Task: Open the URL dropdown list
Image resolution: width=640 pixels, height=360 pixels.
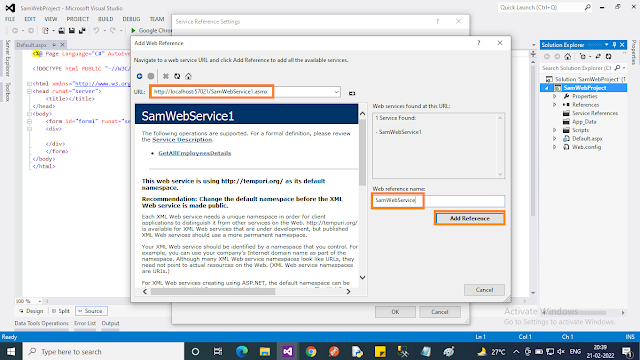Action: point(336,92)
